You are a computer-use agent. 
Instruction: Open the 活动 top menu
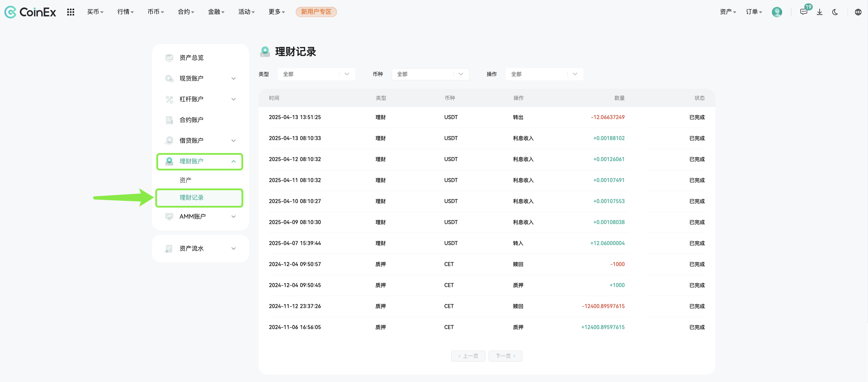[x=246, y=12]
